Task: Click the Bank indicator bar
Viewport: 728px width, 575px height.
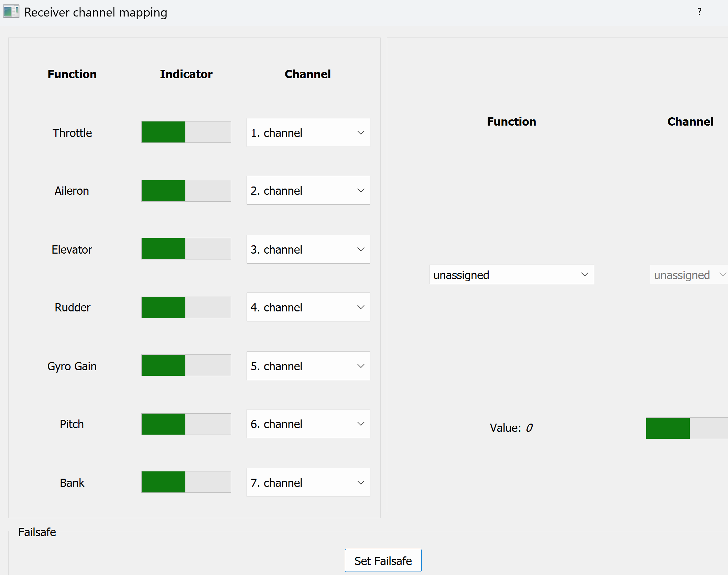Action: [186, 482]
